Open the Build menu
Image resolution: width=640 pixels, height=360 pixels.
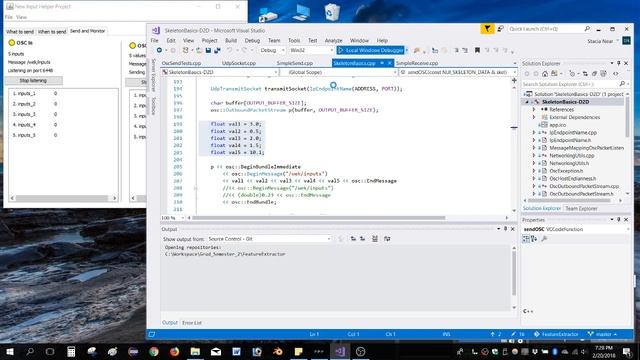coord(231,40)
